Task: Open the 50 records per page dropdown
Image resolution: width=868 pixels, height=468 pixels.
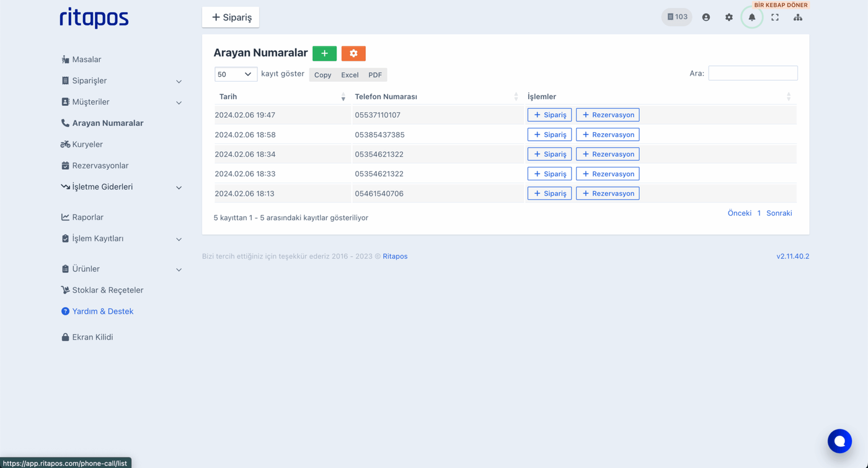Action: [236, 74]
